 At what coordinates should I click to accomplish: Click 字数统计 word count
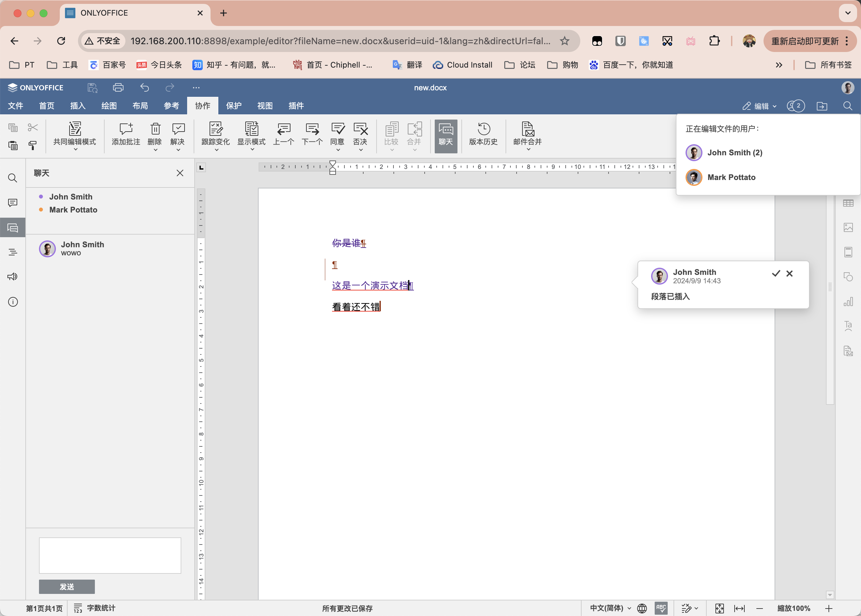click(x=95, y=608)
